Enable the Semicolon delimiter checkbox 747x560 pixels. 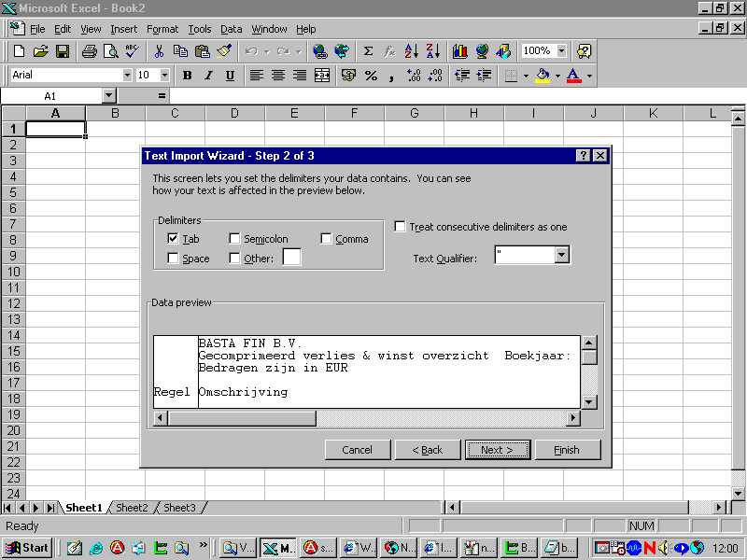click(234, 239)
